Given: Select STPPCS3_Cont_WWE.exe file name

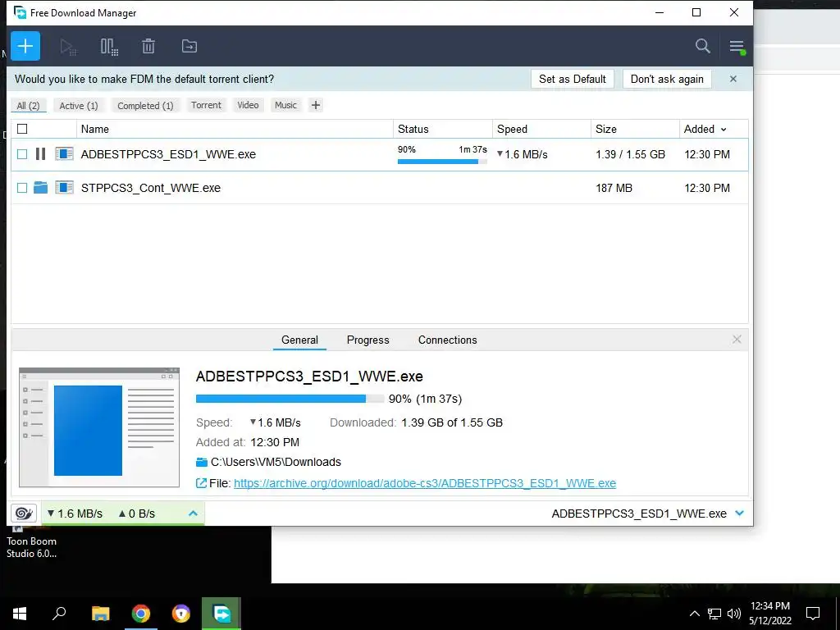Looking at the screenshot, I should [151, 188].
